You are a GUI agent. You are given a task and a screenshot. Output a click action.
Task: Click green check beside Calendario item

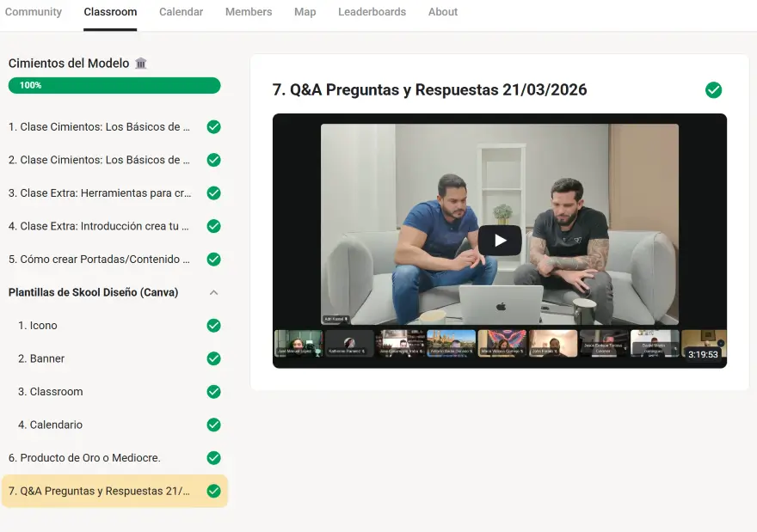(213, 425)
